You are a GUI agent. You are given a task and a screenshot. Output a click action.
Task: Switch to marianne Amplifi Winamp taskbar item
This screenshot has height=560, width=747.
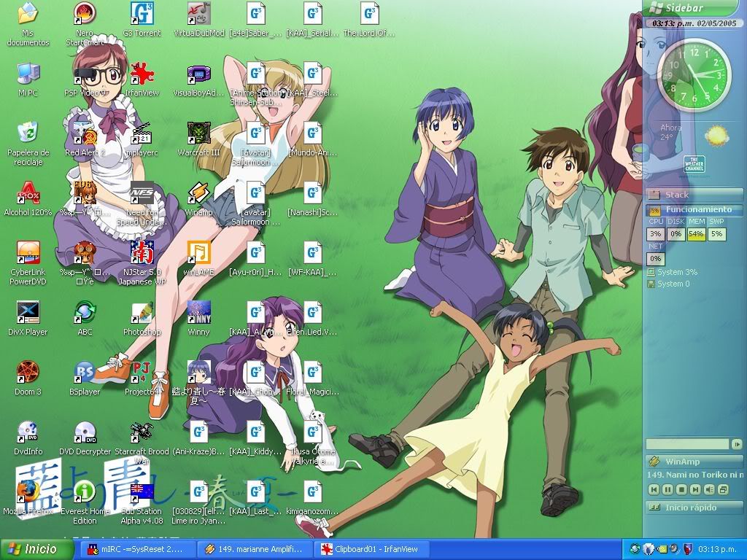point(255,549)
